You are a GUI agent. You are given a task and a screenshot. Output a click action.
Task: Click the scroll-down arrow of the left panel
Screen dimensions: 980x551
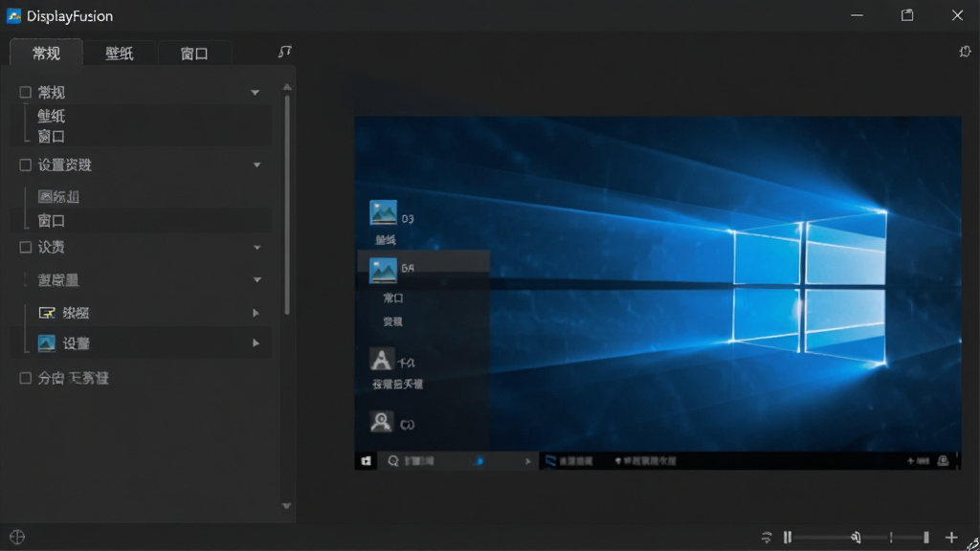(287, 506)
